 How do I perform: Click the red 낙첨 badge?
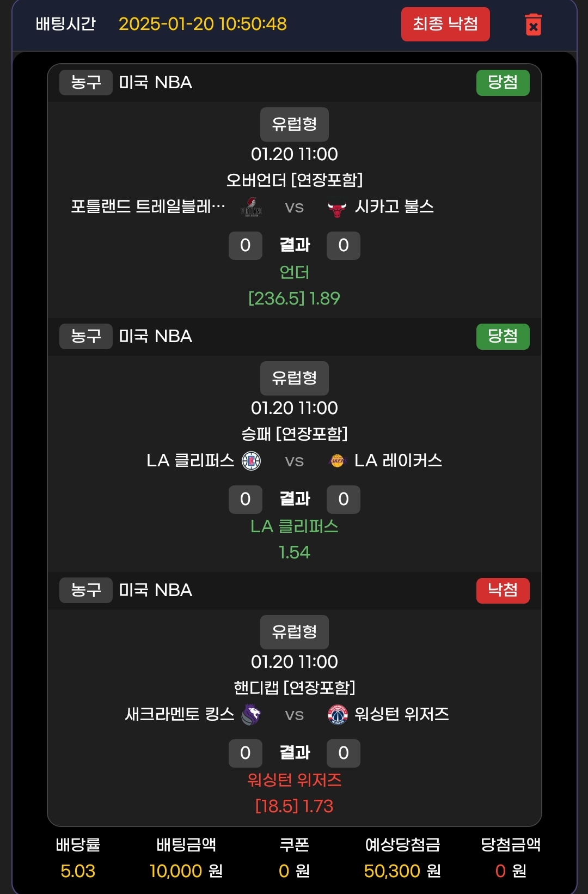tap(503, 591)
